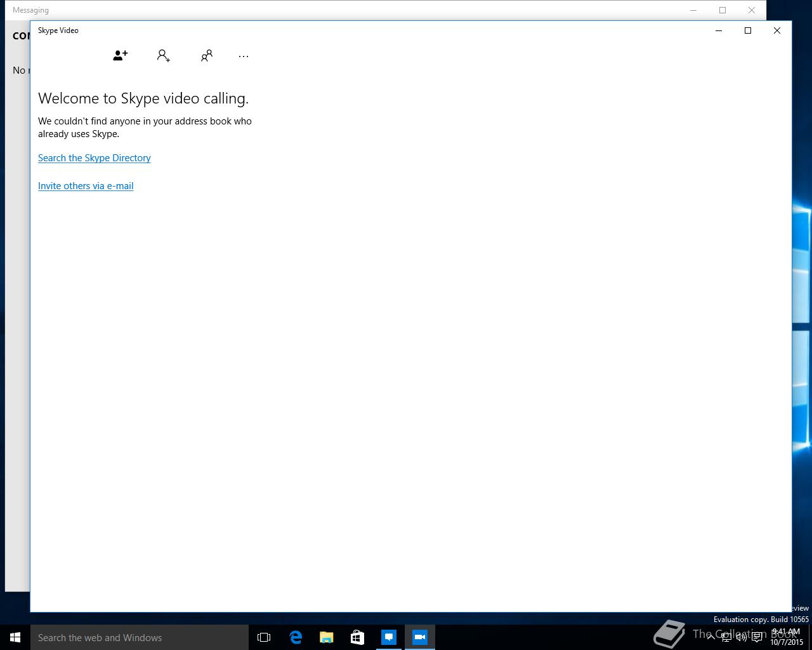
Task: Click the Search the web and Windows box
Action: pyautogui.click(x=140, y=637)
